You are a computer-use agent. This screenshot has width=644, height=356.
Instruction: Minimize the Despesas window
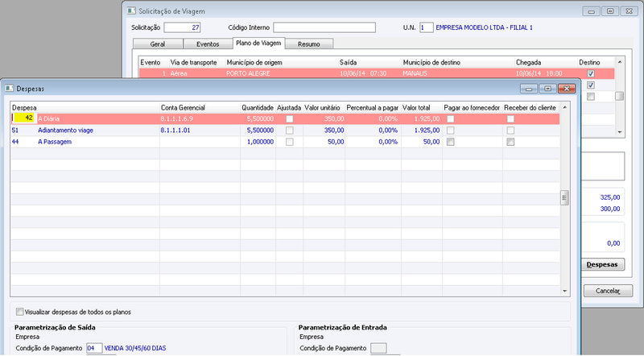pyautogui.click(x=529, y=89)
